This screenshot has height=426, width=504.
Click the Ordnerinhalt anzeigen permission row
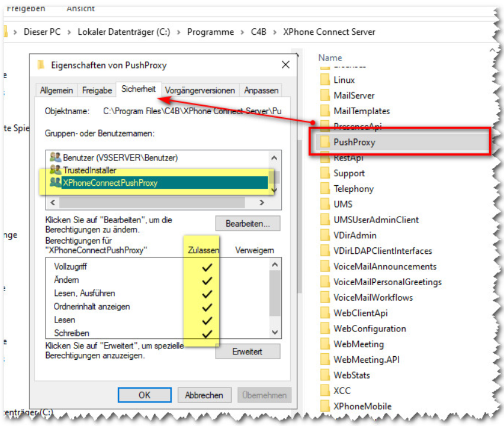158,306
